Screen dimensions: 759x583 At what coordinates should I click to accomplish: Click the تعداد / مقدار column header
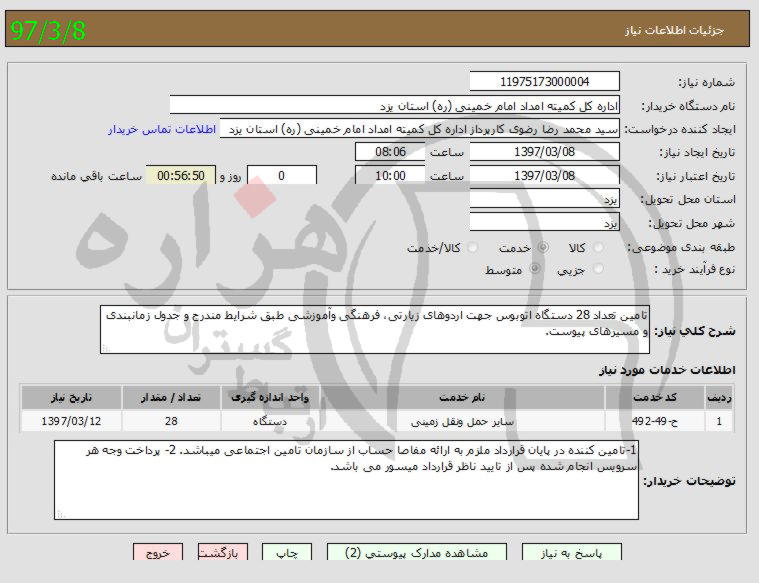click(x=171, y=398)
